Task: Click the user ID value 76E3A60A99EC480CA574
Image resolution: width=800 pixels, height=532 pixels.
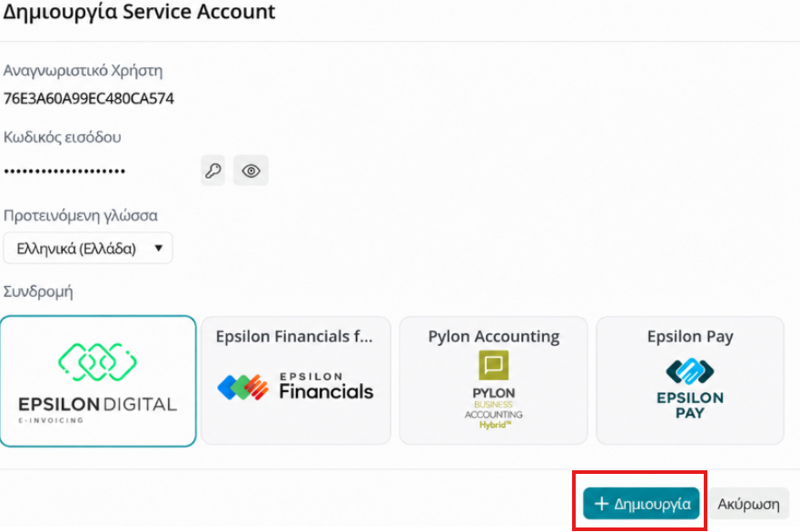Action: [x=89, y=98]
